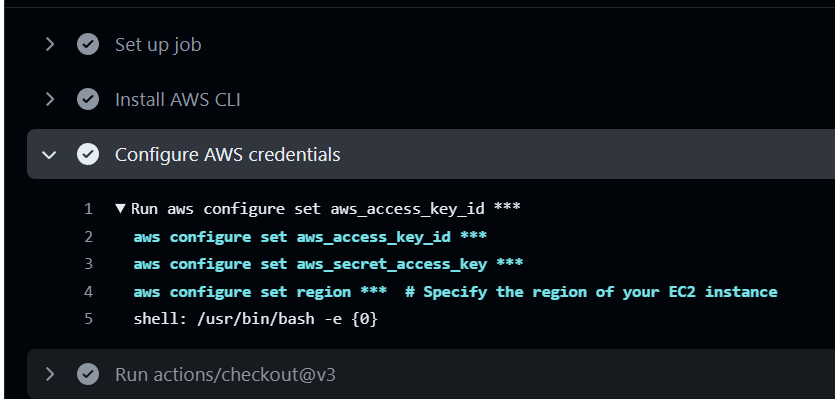835x399 pixels.
Task: Select the Configure AWS credentials step title
Action: point(227,155)
